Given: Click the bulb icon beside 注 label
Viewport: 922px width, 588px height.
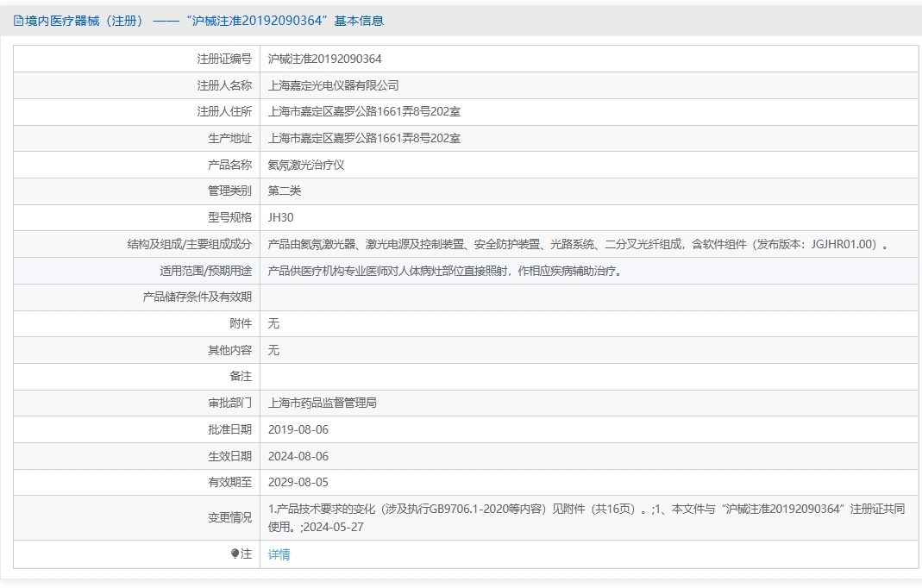Looking at the screenshot, I should click(235, 554).
